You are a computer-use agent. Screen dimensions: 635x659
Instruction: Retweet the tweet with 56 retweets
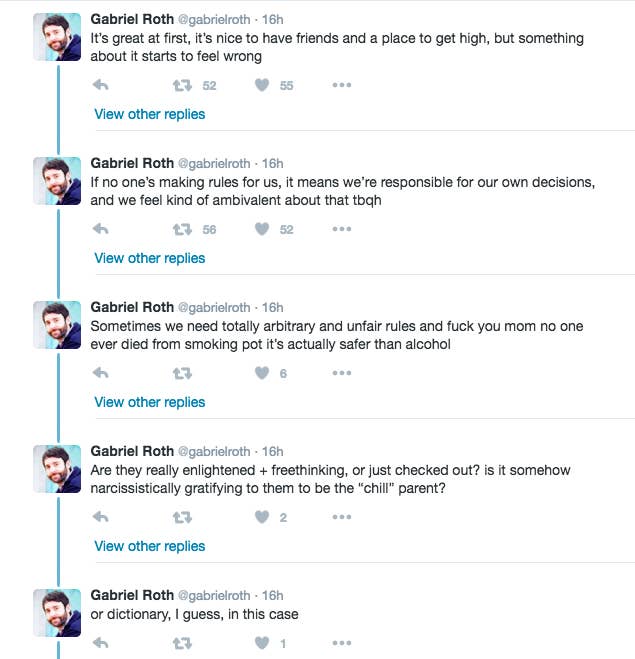click(x=182, y=230)
